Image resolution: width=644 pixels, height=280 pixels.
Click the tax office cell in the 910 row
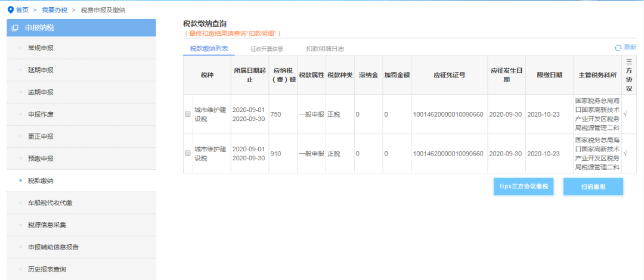[x=597, y=154]
